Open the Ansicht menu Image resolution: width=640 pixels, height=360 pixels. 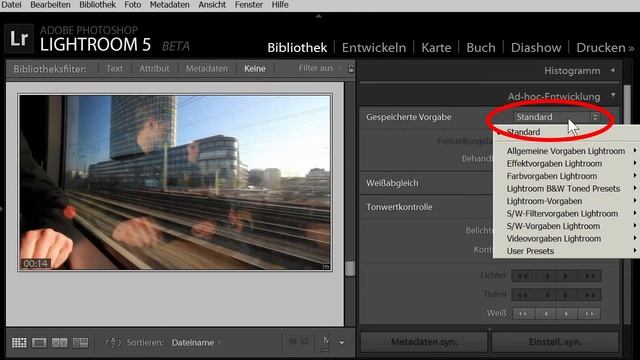tap(212, 5)
